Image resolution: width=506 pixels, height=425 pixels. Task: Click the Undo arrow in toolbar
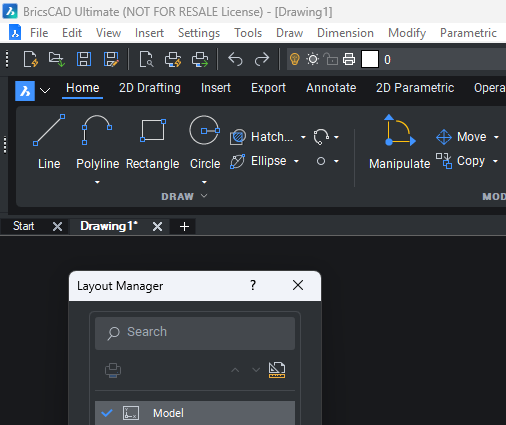click(235, 60)
